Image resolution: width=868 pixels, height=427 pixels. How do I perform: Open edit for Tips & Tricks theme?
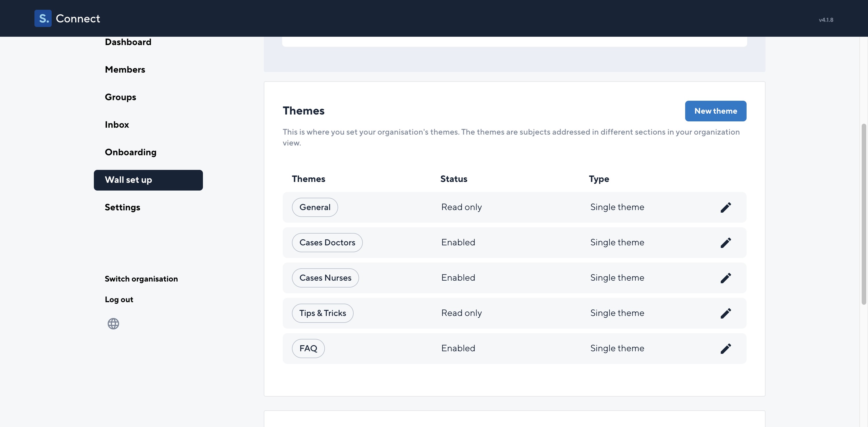[725, 314]
